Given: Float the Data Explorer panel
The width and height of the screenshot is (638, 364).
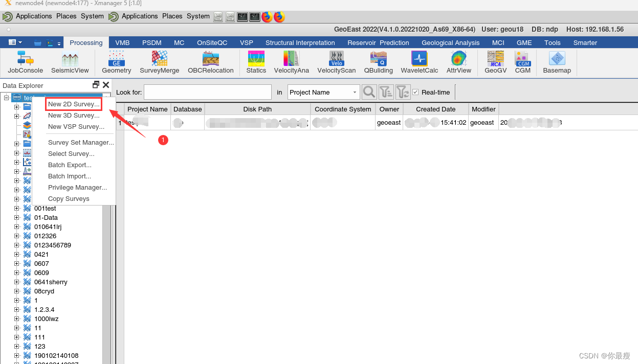Looking at the screenshot, I should click(x=96, y=85).
